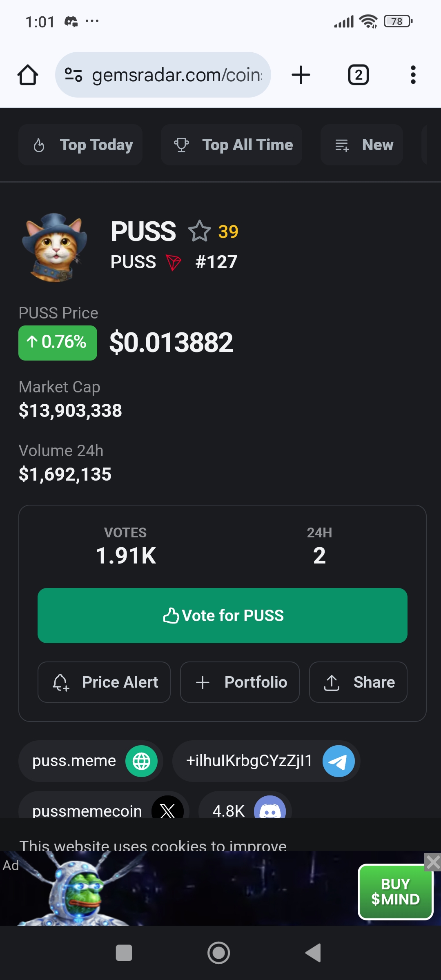Open the Top Today tab
The height and width of the screenshot is (980, 441).
[x=80, y=145]
